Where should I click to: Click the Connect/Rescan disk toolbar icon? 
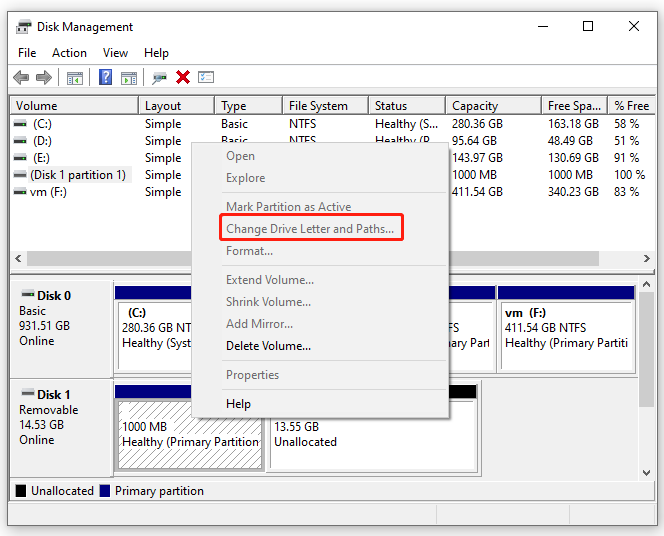click(159, 78)
